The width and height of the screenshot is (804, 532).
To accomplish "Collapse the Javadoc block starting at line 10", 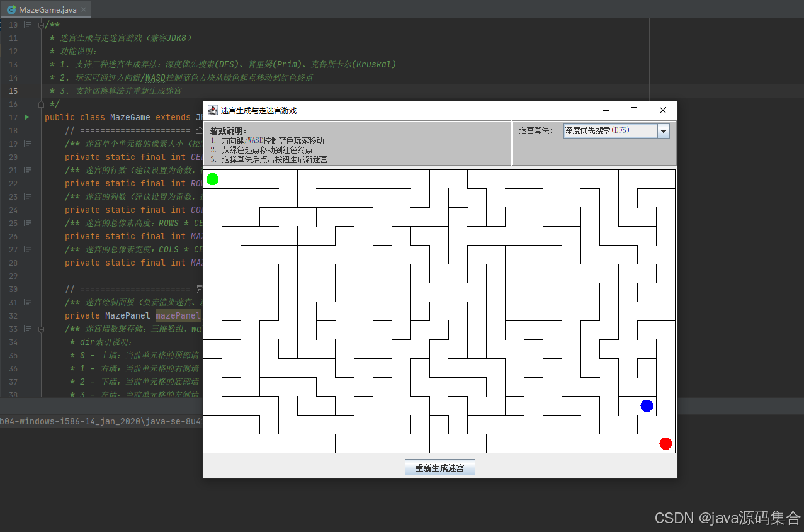I will [41, 25].
